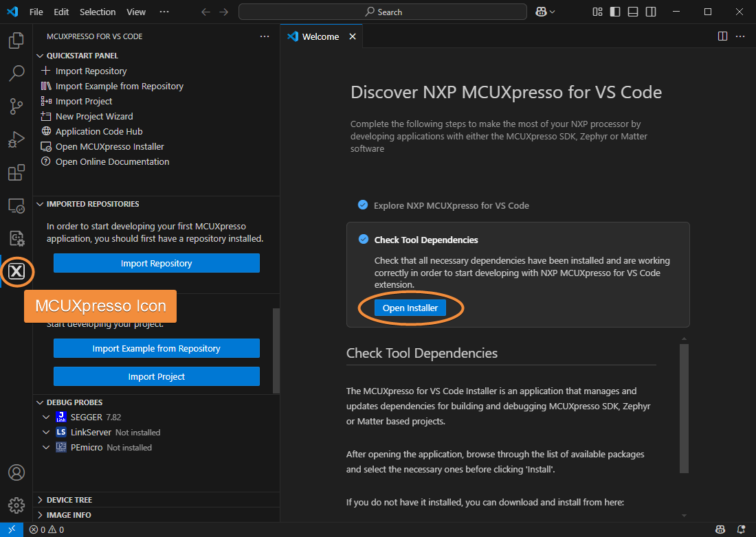Toggle bottom Panel visibility
This screenshot has width=756, height=537.
[x=633, y=12]
